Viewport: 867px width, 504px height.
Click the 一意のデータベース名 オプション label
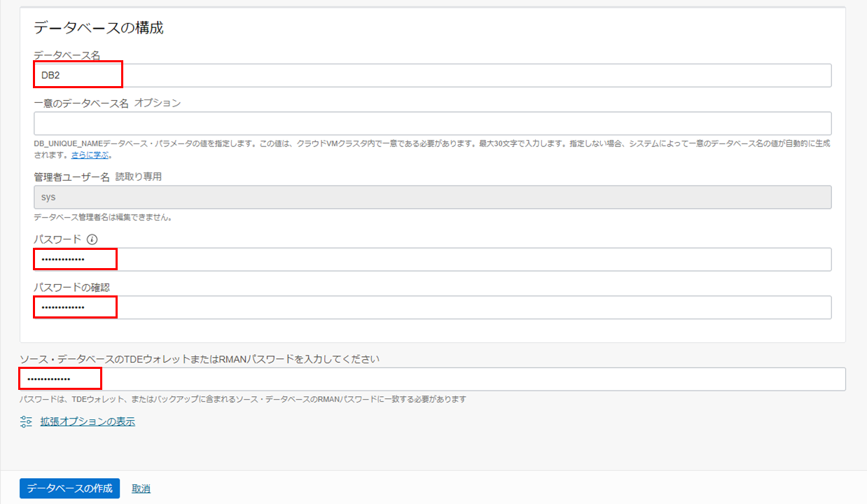point(106,103)
